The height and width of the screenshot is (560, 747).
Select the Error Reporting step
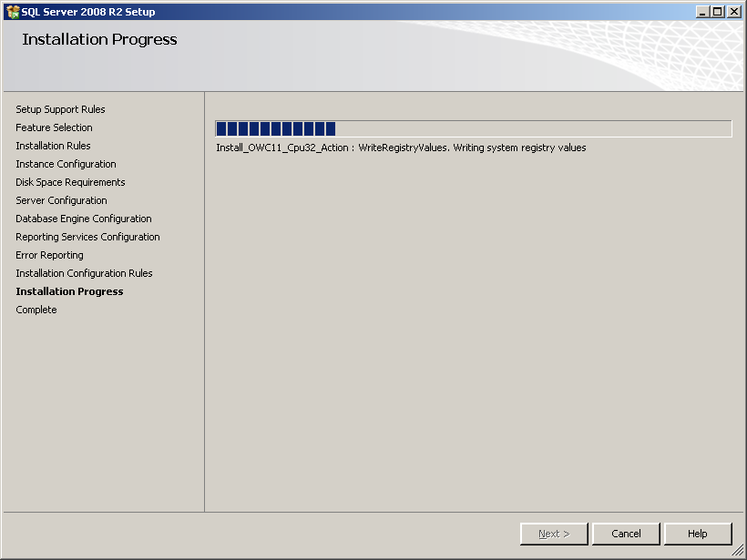click(x=49, y=255)
